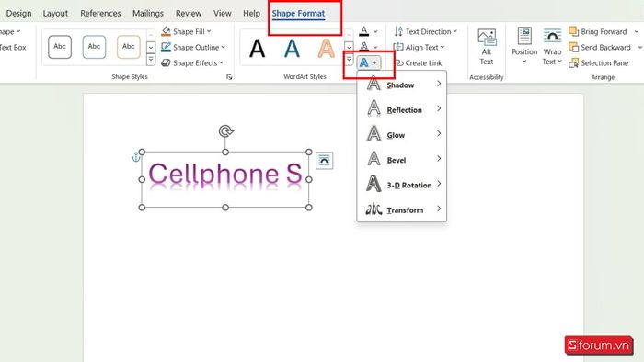Click Send Backward
The height and width of the screenshot is (362, 644).
600,47
